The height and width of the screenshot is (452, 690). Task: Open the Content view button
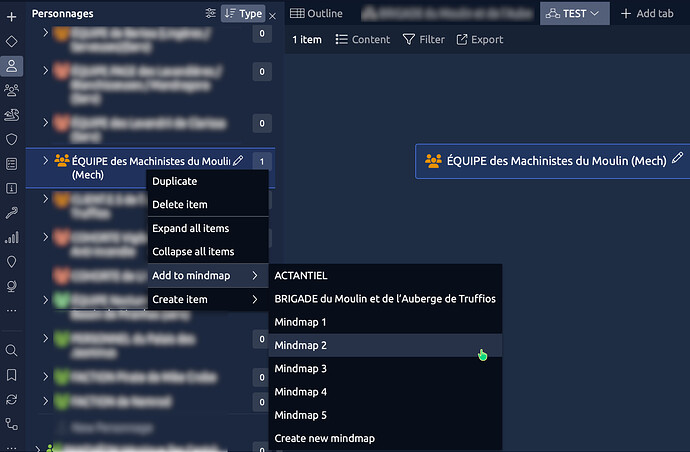point(363,40)
